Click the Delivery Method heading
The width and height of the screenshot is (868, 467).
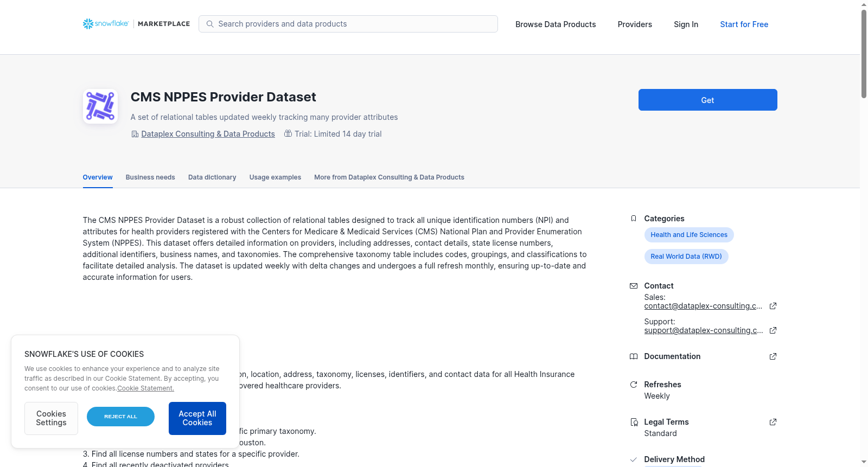coord(674,459)
